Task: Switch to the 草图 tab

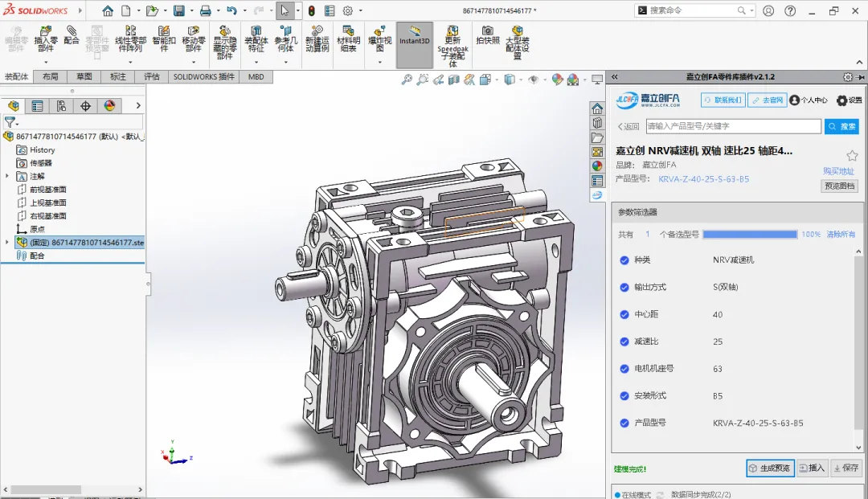Action: [x=84, y=77]
